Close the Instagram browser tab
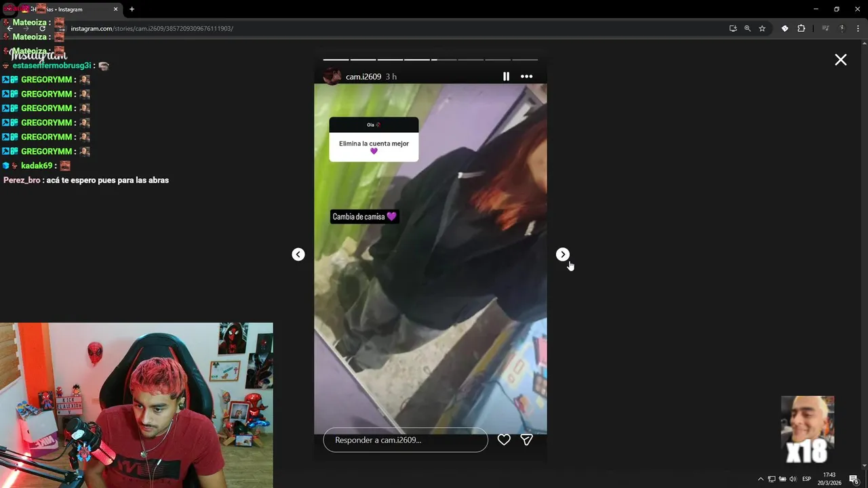 (116, 9)
